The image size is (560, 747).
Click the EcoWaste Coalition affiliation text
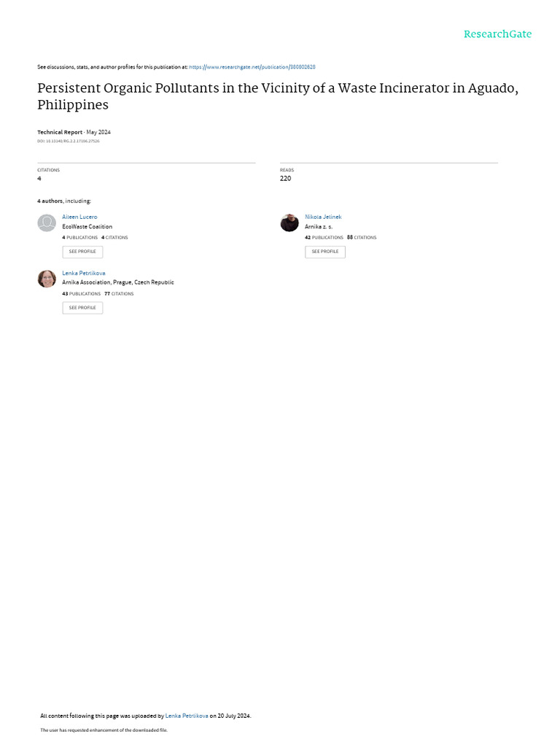point(87,227)
